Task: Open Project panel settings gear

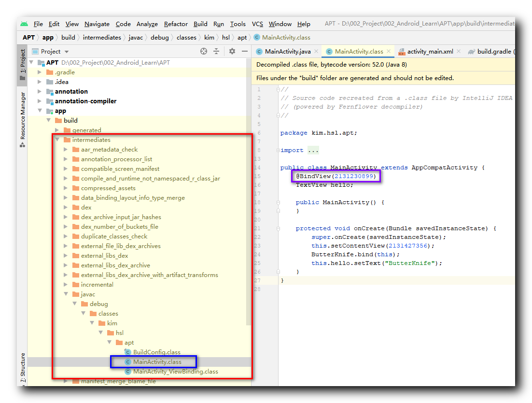Action: pos(232,51)
